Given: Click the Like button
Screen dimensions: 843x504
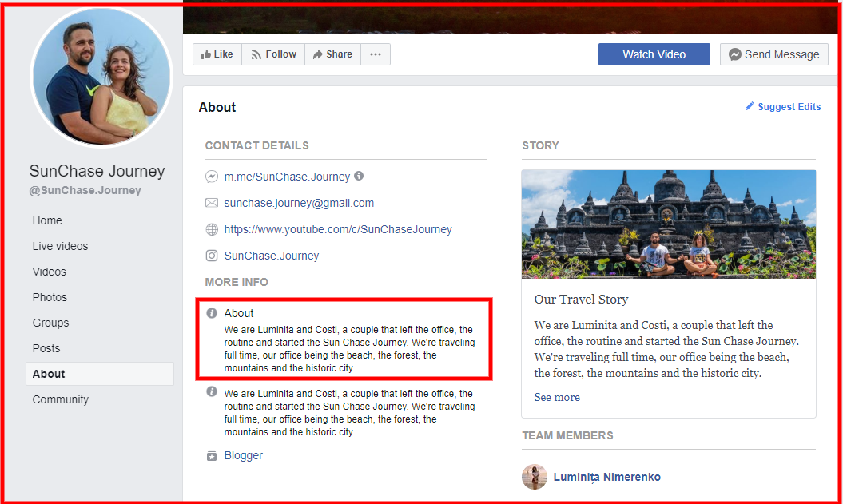Looking at the screenshot, I should pyautogui.click(x=217, y=54).
